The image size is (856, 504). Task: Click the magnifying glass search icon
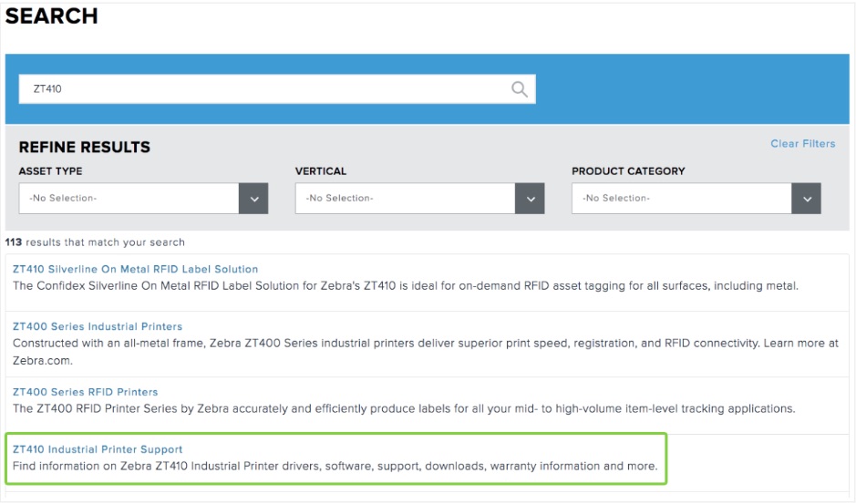(520, 89)
